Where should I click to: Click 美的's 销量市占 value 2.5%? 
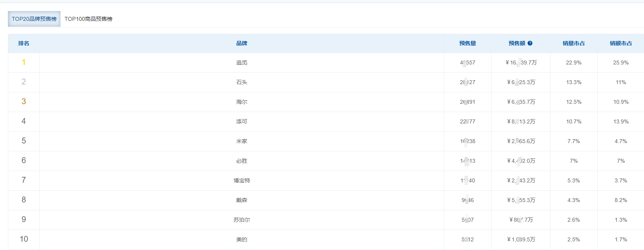[x=574, y=239]
